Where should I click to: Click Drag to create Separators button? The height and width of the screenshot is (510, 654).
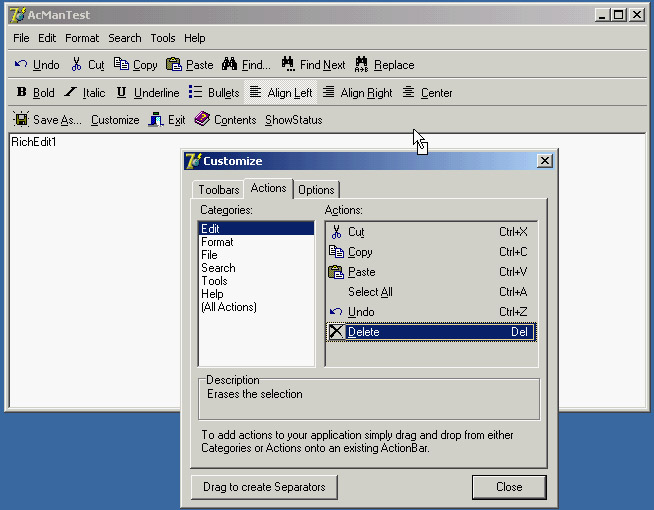pyautogui.click(x=264, y=487)
